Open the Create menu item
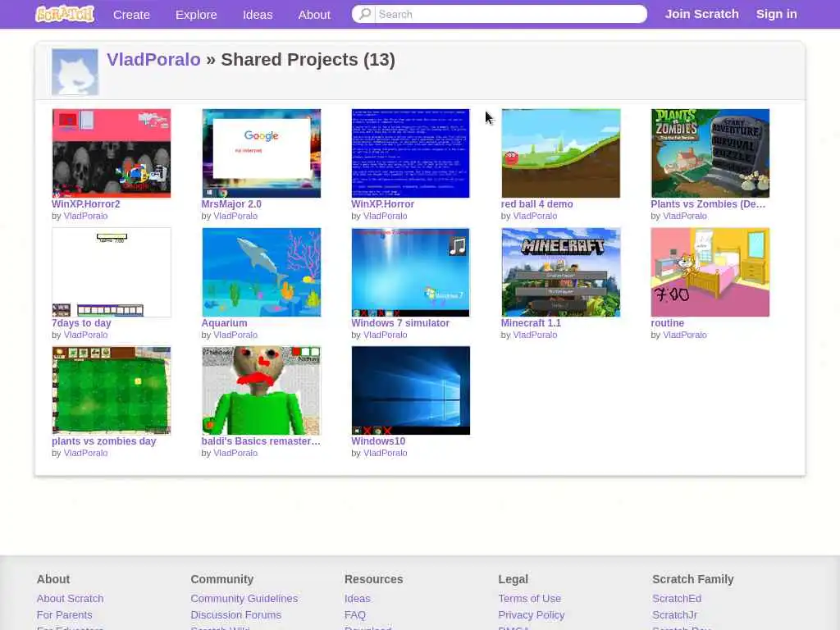 click(131, 15)
